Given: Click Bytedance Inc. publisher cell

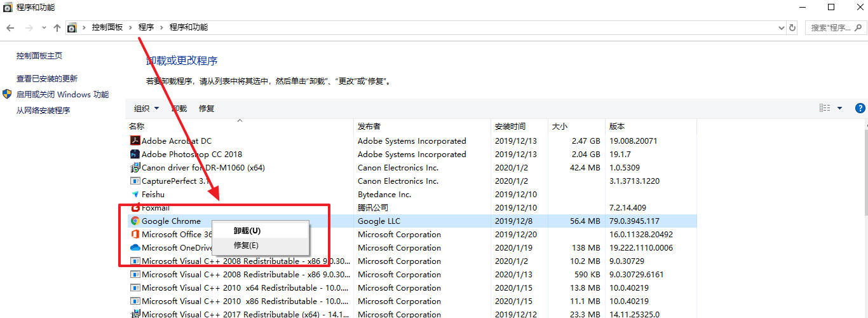Looking at the screenshot, I should click(x=384, y=195).
